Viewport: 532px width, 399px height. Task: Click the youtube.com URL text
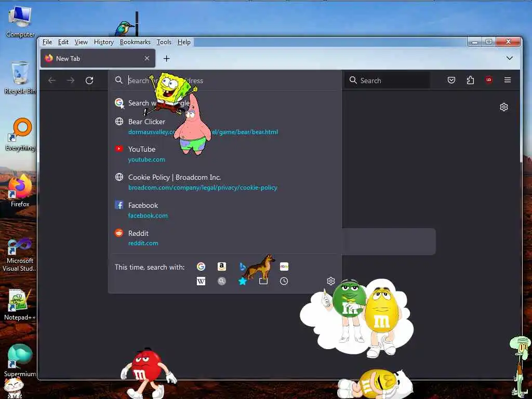tap(147, 159)
